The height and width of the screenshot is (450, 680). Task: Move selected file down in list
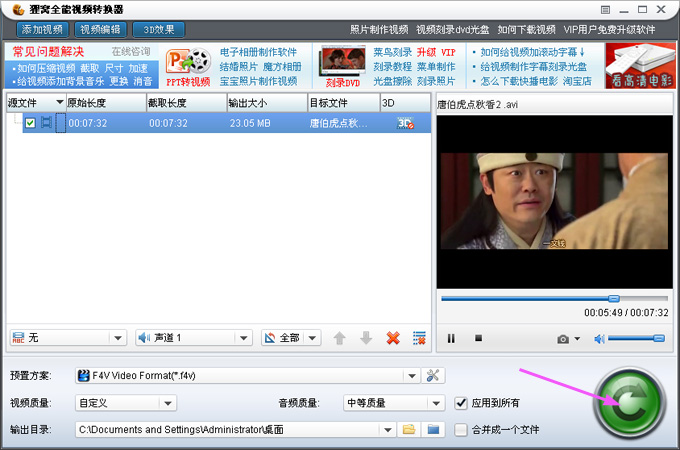pyautogui.click(x=366, y=338)
